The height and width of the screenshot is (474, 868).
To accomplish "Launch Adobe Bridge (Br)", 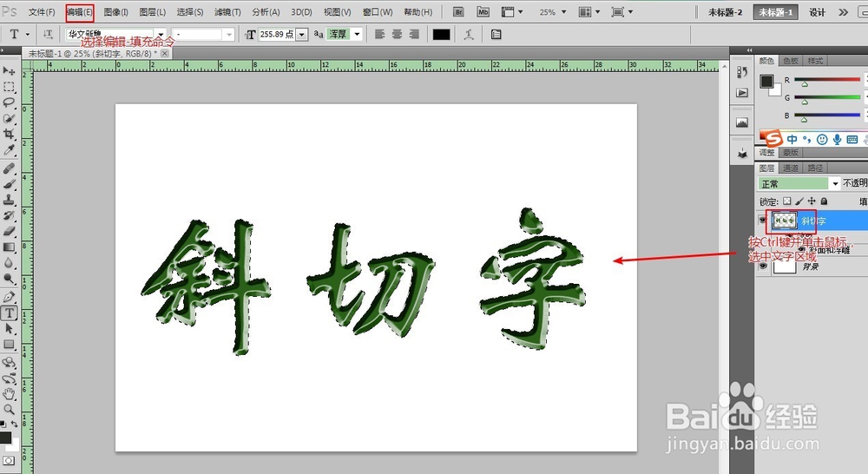I will tap(458, 11).
